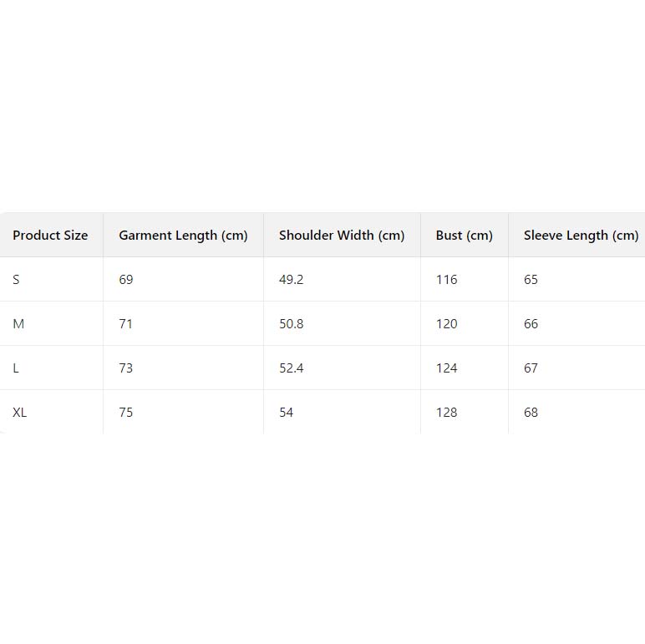Click the size L row label
Screen dimensions: 645x644
click(x=16, y=368)
